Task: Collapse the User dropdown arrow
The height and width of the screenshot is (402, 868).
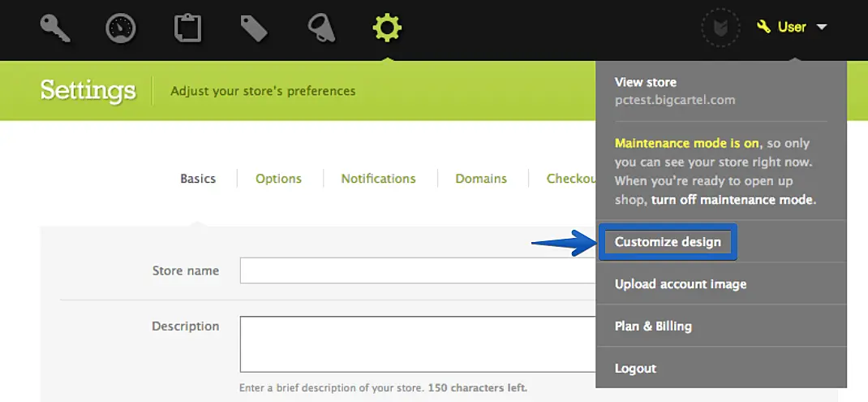Action: (x=822, y=28)
